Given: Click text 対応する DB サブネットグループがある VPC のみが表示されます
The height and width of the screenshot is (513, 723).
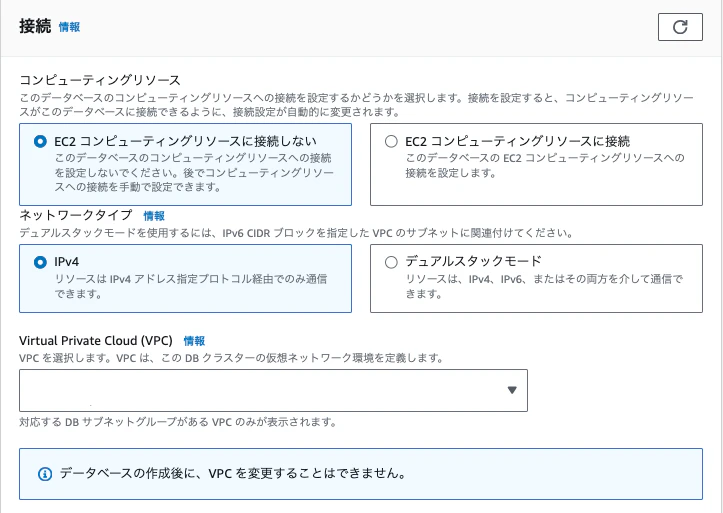Looking at the screenshot, I should point(178,422).
